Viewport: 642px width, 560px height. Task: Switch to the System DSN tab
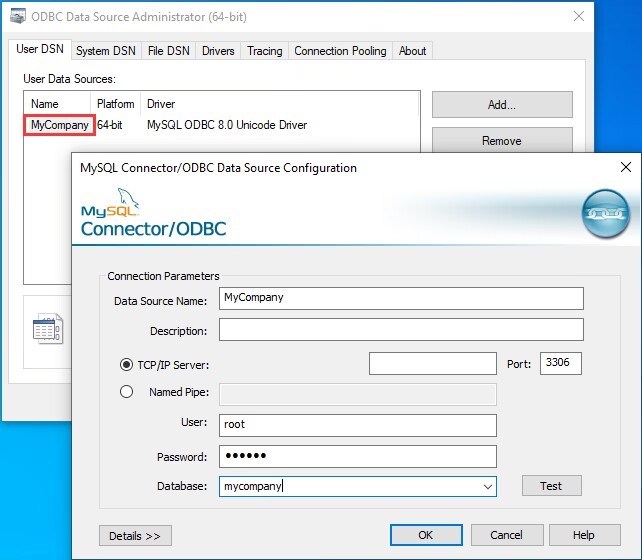tap(106, 51)
